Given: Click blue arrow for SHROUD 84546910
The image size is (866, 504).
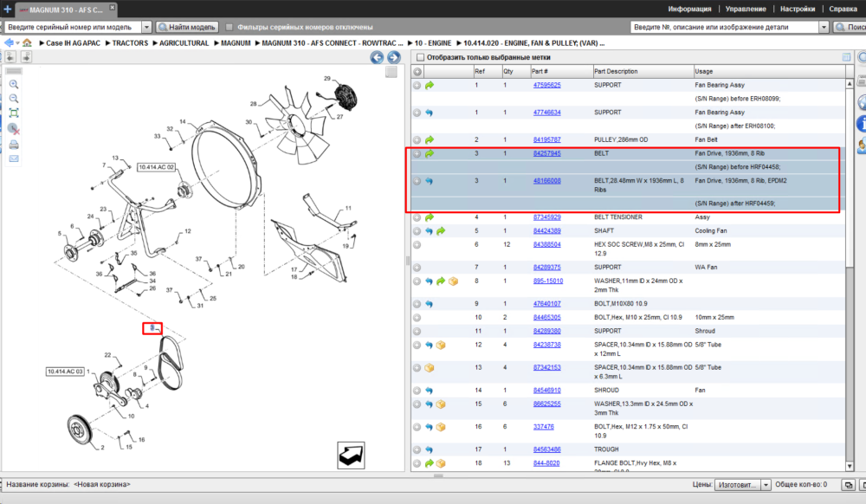Looking at the screenshot, I should [430, 391].
